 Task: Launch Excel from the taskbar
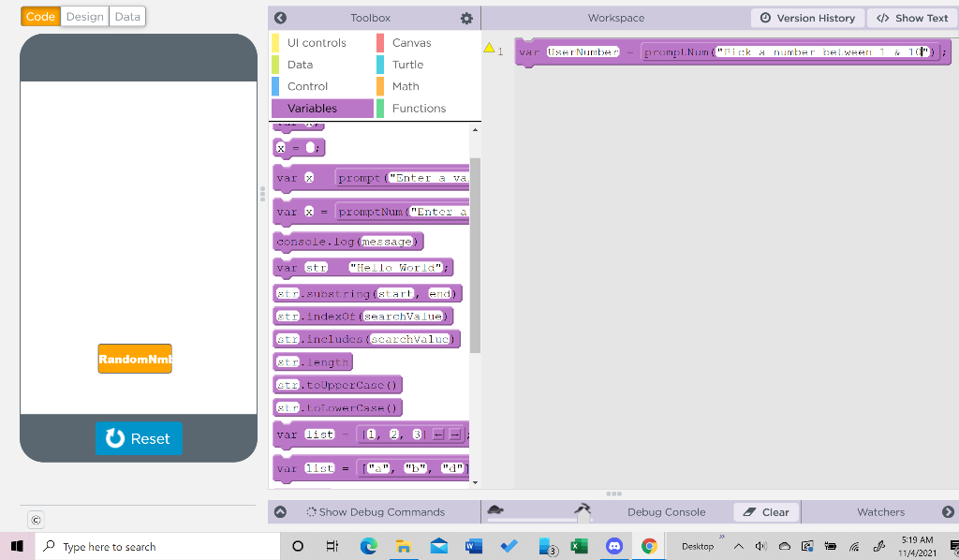coord(581,546)
